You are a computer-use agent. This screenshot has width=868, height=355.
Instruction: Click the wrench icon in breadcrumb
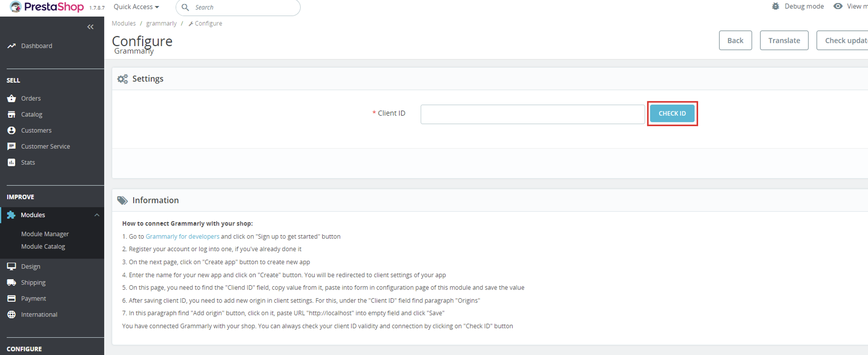point(191,24)
